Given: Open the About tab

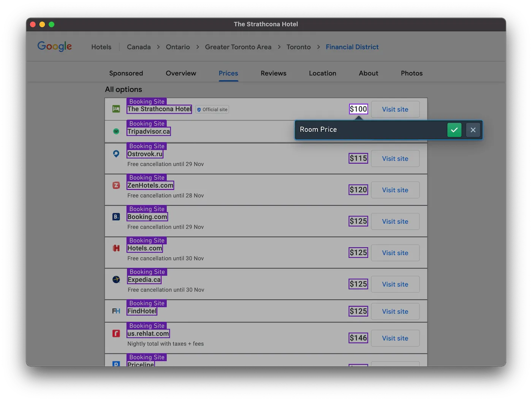Looking at the screenshot, I should 369,73.
